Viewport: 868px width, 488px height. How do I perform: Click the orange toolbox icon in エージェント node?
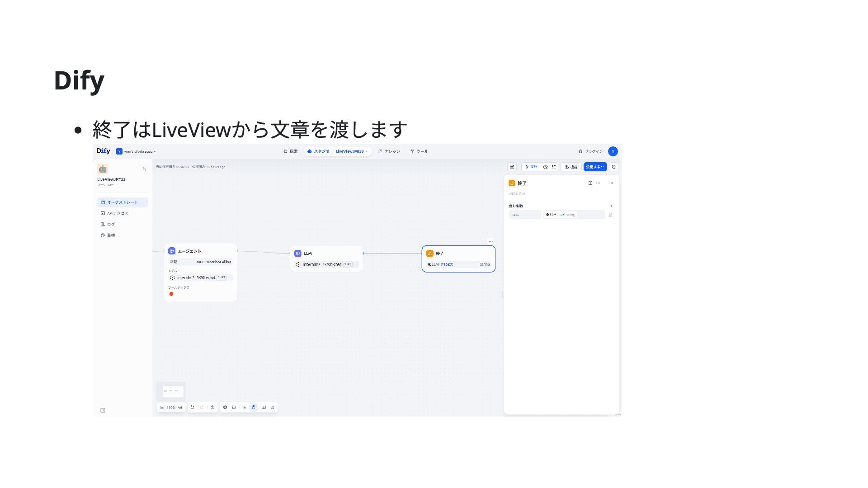171,294
